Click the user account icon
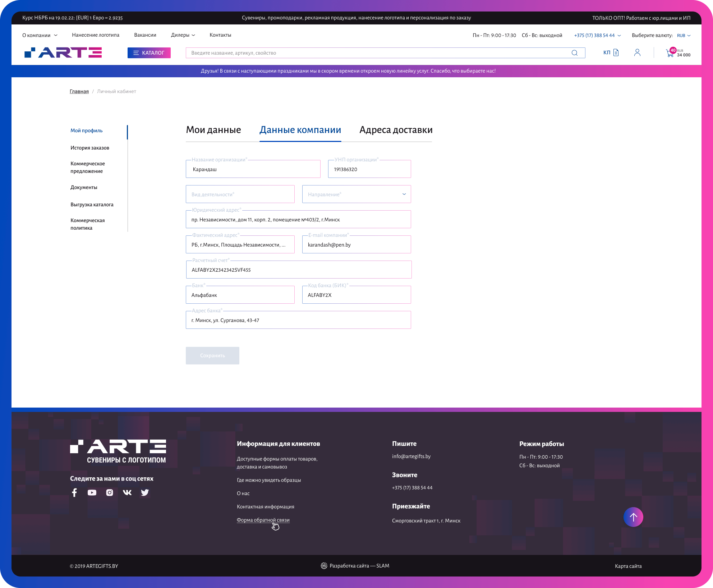The width and height of the screenshot is (713, 588). 637,53
